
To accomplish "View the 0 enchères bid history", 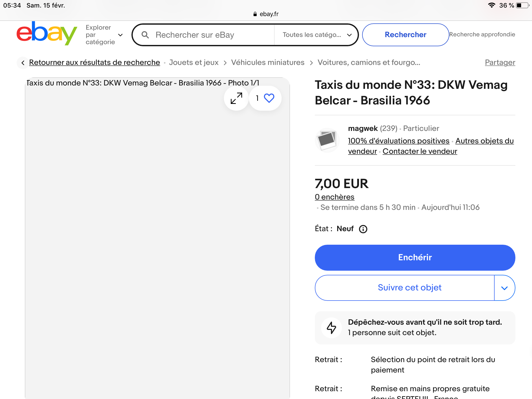I will (335, 197).
